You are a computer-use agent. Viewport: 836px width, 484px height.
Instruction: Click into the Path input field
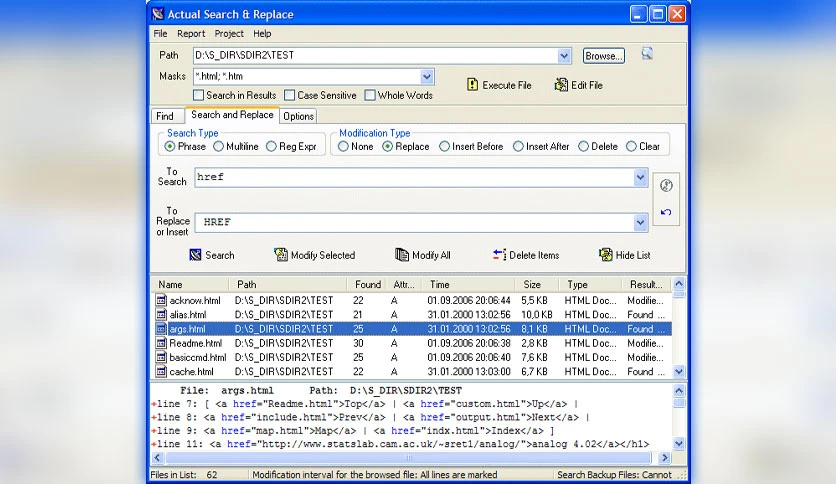tap(375, 55)
